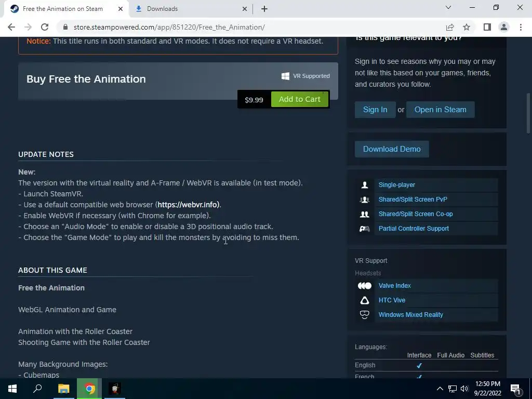This screenshot has width=532, height=399.
Task: Open the volume speaker tray icon
Action: [x=464, y=389]
